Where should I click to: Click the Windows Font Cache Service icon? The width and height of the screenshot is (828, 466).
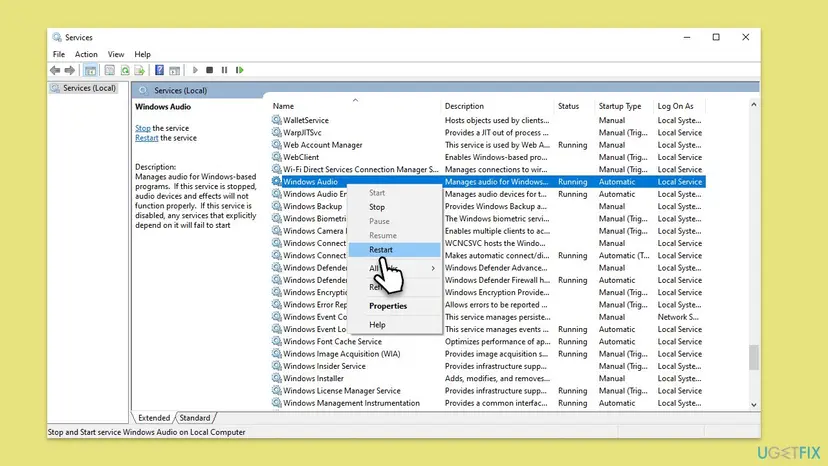tap(277, 341)
